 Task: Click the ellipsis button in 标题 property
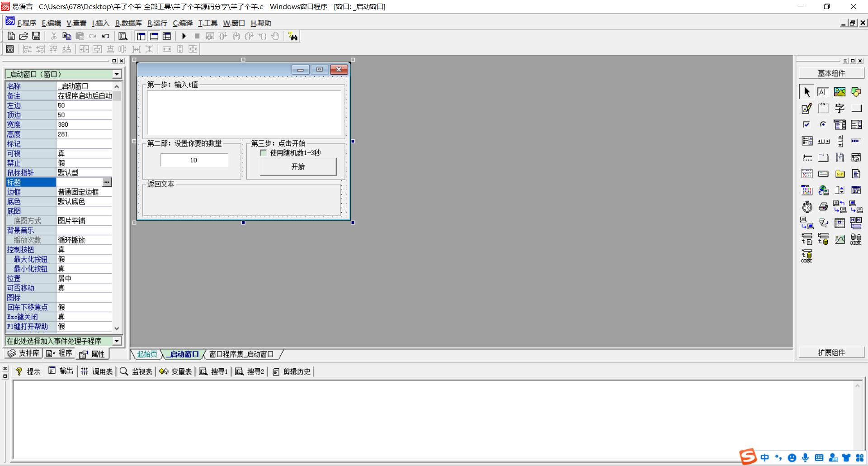[107, 182]
